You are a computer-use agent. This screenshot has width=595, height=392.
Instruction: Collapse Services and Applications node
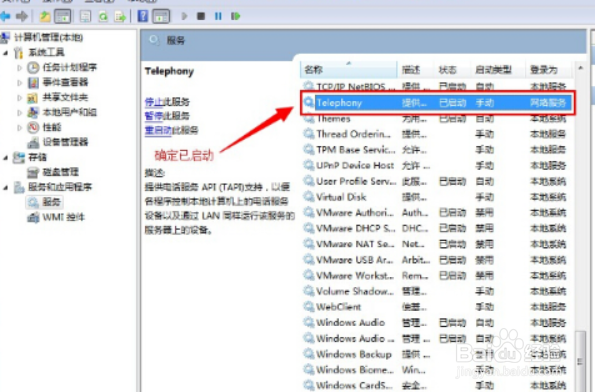click(5, 187)
